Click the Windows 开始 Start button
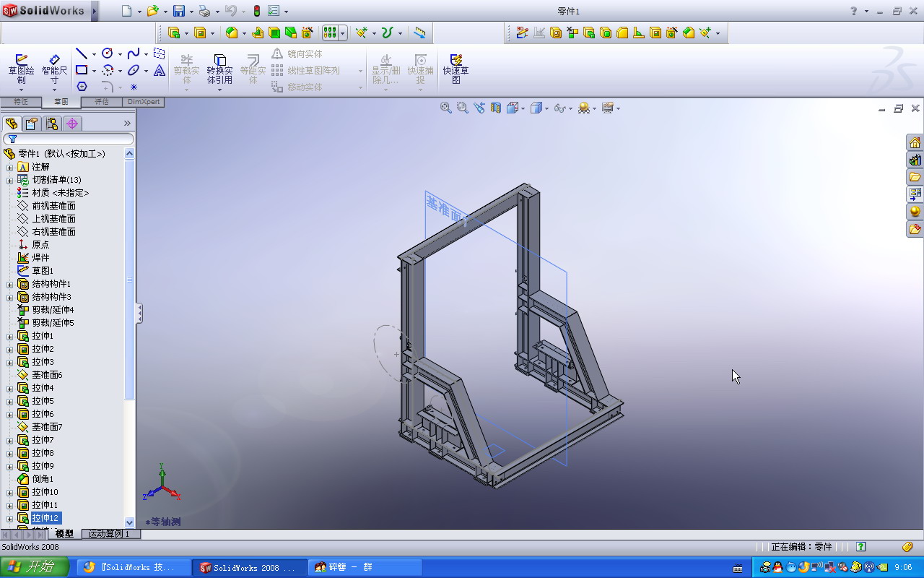 pos(35,567)
